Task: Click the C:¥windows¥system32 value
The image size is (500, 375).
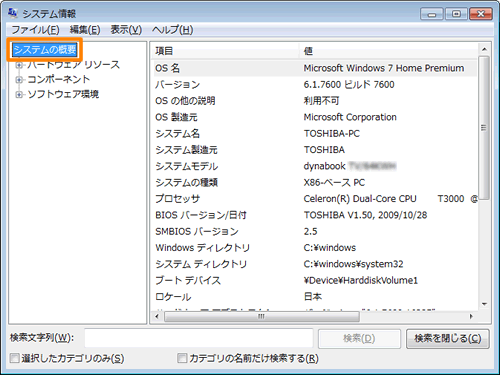Action: pos(353,264)
